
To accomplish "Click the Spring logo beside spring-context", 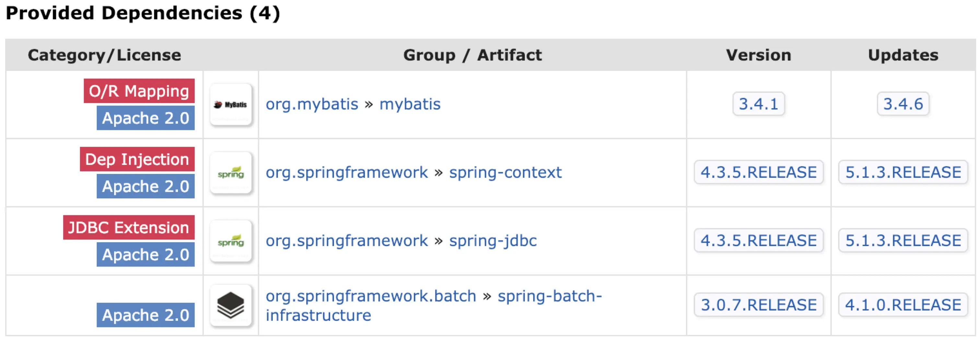I will [230, 173].
